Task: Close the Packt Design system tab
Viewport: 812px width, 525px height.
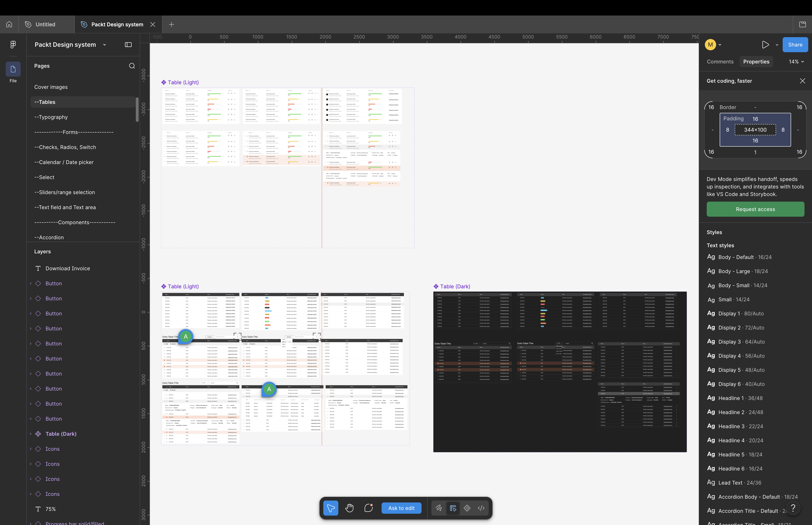Action: coord(153,24)
